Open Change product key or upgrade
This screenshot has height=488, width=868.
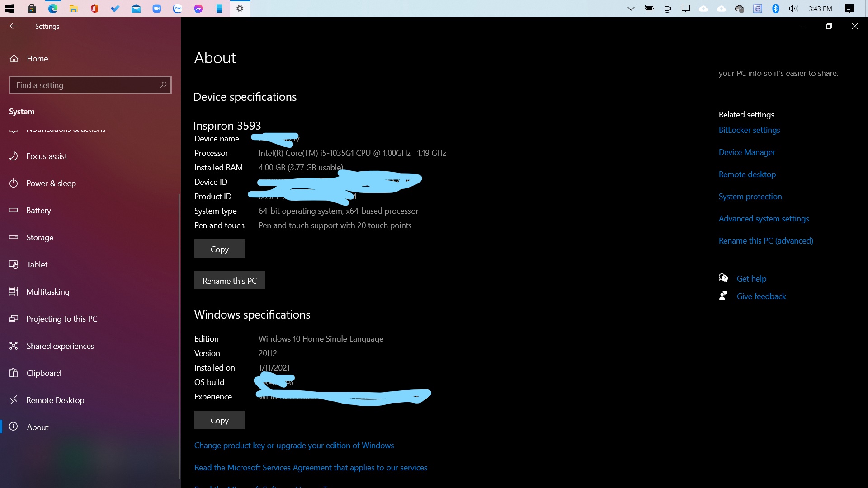pyautogui.click(x=294, y=445)
